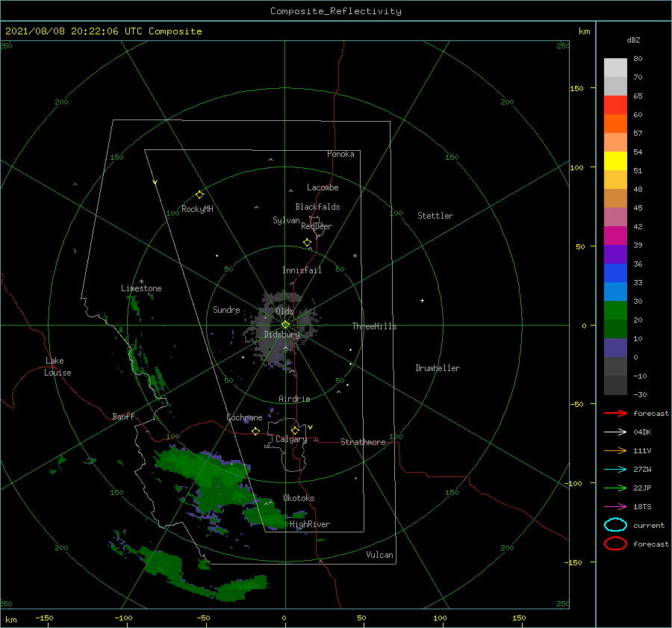The image size is (672, 628).
Task: Click the Lacombe town label
Action: coord(323,187)
